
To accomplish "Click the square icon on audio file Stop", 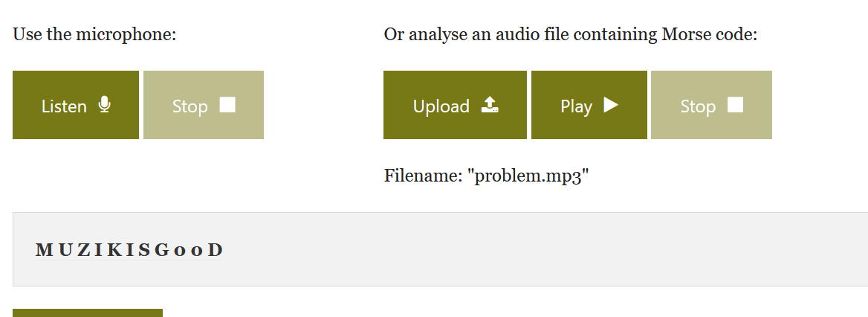I will click(735, 105).
